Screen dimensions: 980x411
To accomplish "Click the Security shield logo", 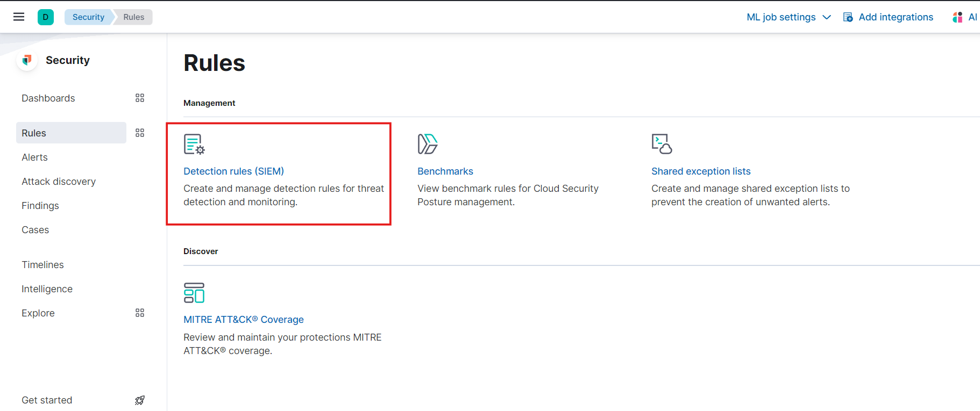I will pyautogui.click(x=27, y=60).
